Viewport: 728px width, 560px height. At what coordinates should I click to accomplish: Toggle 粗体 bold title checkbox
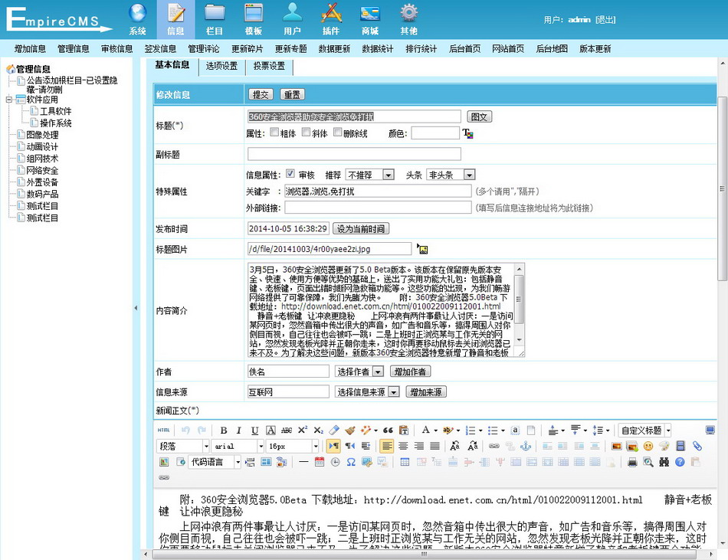pyautogui.click(x=274, y=133)
